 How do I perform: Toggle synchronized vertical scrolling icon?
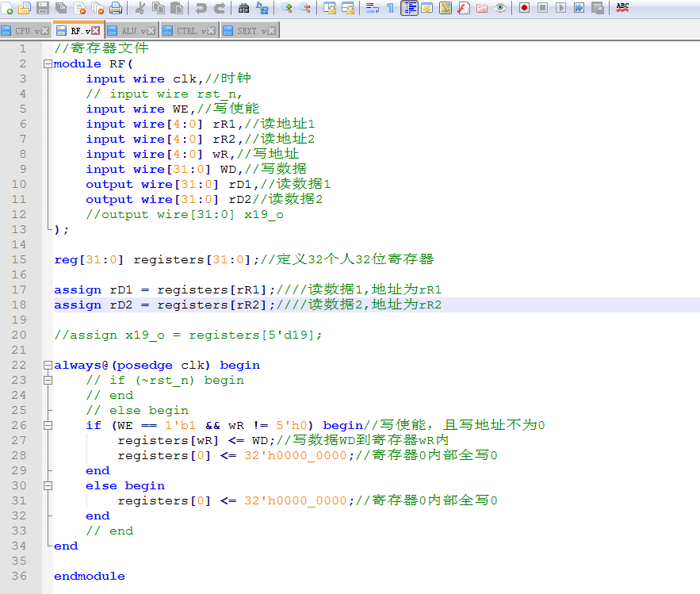pyautogui.click(x=330, y=8)
